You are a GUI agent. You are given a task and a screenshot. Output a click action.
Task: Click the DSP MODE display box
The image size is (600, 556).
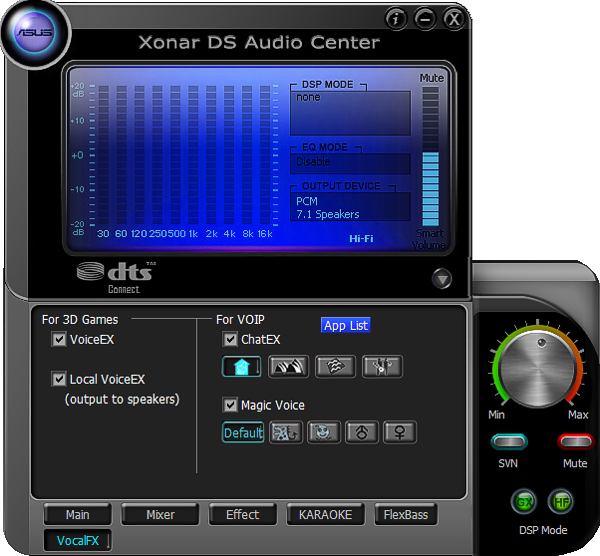[350, 113]
